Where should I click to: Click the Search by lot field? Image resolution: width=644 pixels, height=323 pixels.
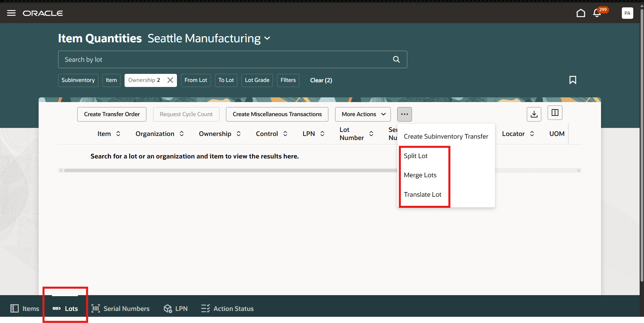(x=232, y=59)
